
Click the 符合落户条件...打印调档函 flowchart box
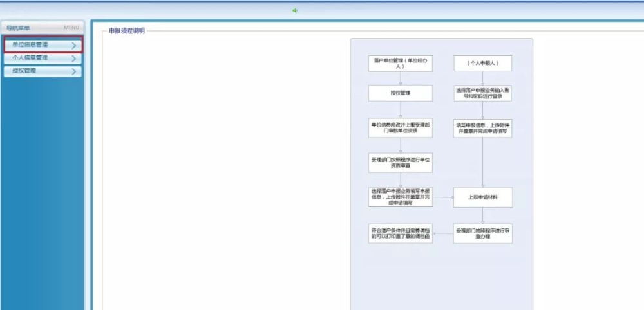pyautogui.click(x=400, y=233)
